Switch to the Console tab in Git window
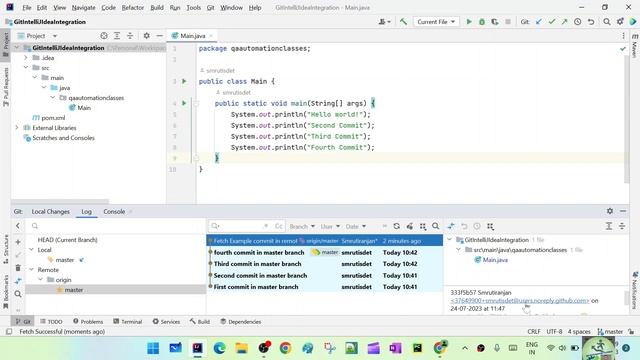640x360 pixels. [x=114, y=211]
